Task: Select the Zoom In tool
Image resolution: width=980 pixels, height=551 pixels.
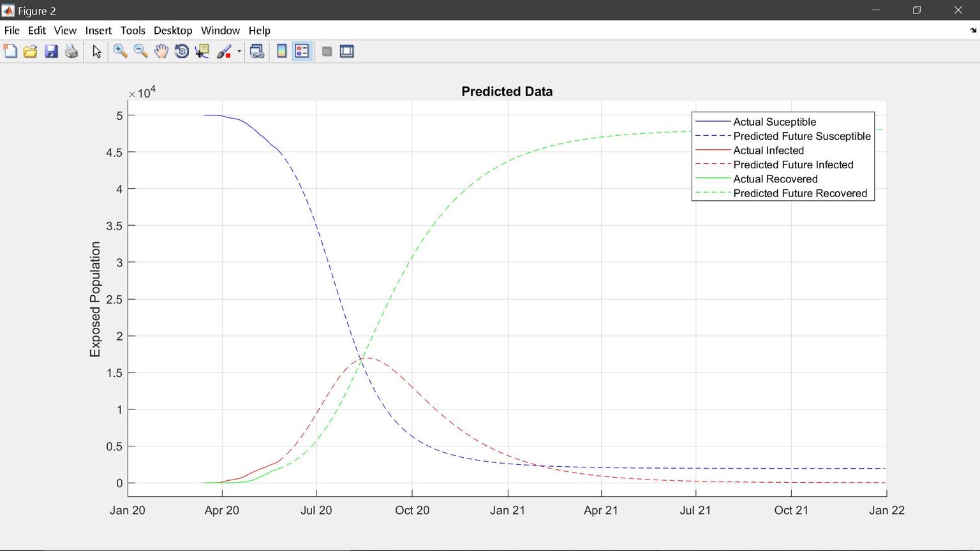Action: click(120, 51)
